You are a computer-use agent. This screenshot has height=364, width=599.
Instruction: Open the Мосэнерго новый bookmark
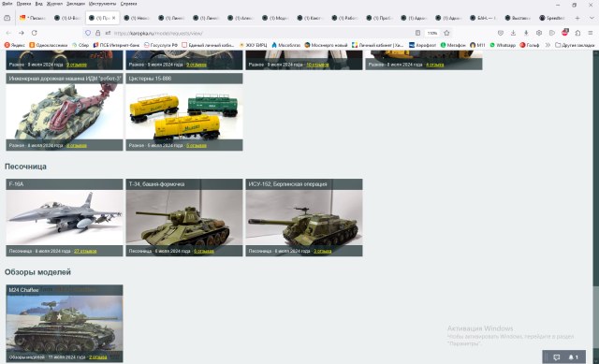point(326,45)
